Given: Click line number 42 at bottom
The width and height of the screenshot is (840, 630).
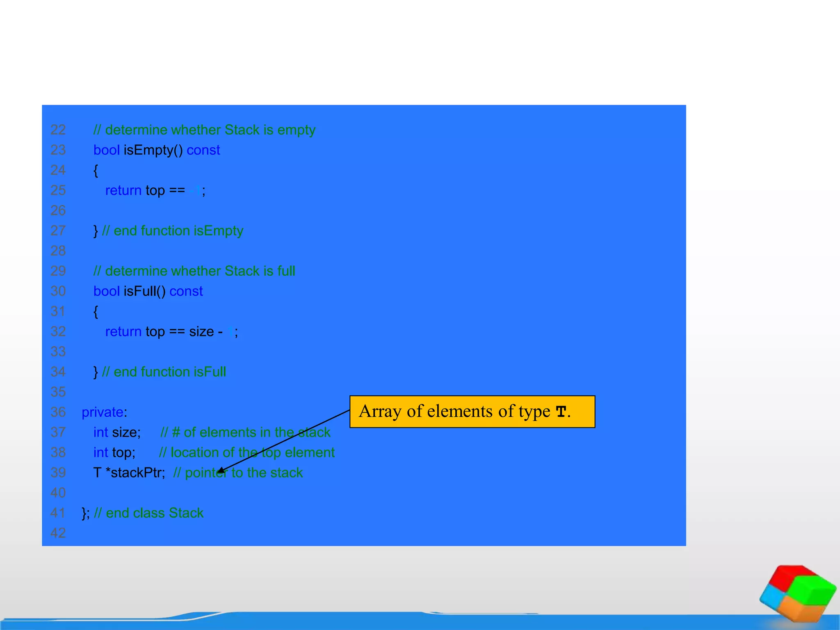Looking at the screenshot, I should pyautogui.click(x=58, y=533).
